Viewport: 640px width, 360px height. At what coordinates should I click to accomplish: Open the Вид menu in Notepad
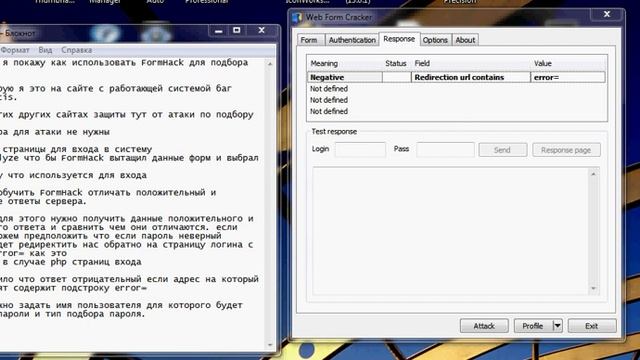pos(45,50)
